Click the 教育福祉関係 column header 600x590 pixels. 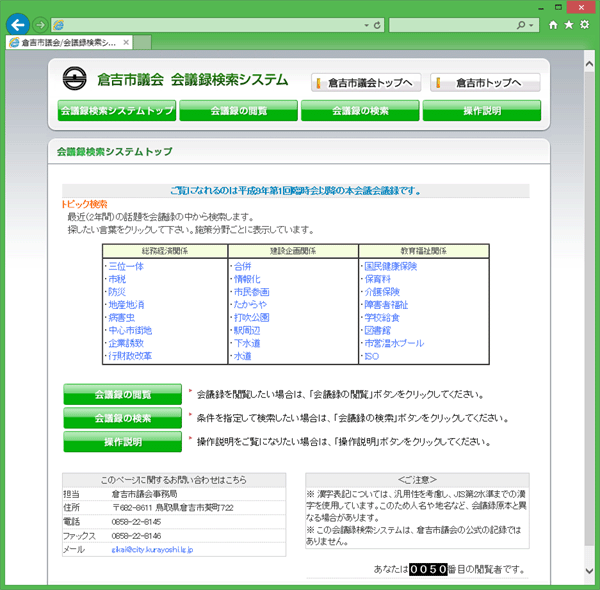coord(424,251)
